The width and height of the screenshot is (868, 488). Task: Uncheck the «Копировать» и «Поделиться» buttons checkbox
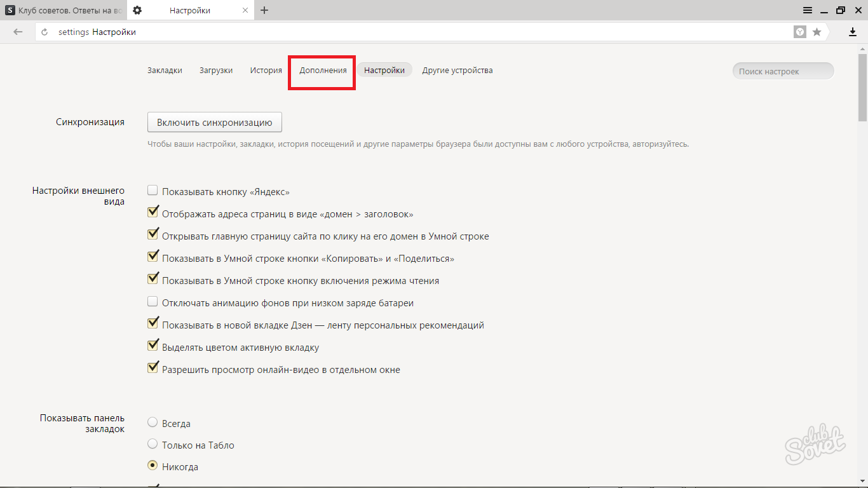[x=153, y=257]
